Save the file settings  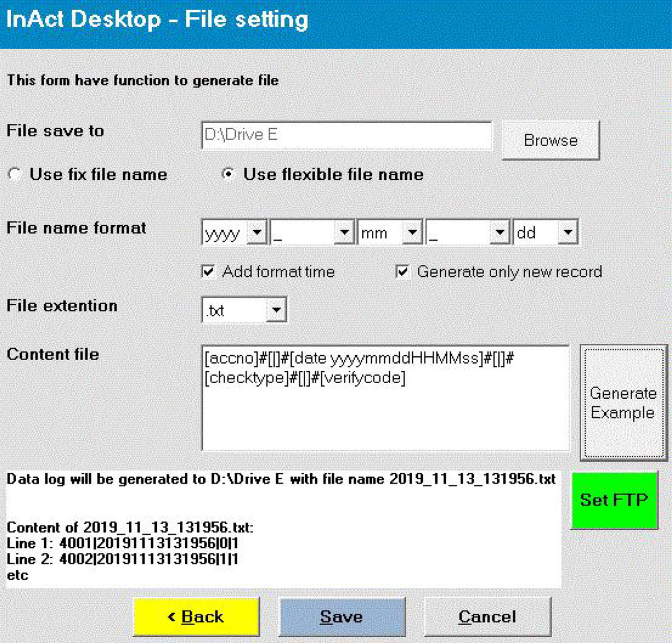[342, 616]
